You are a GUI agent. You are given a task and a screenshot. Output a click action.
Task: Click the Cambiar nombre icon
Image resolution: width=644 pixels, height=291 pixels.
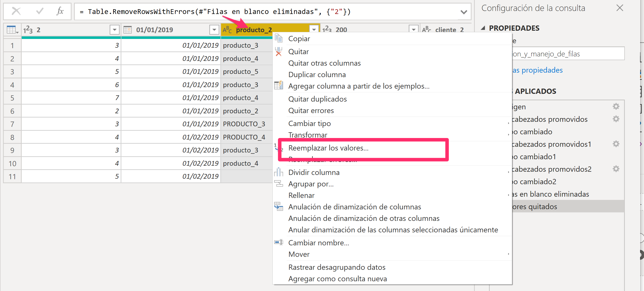[x=278, y=242]
